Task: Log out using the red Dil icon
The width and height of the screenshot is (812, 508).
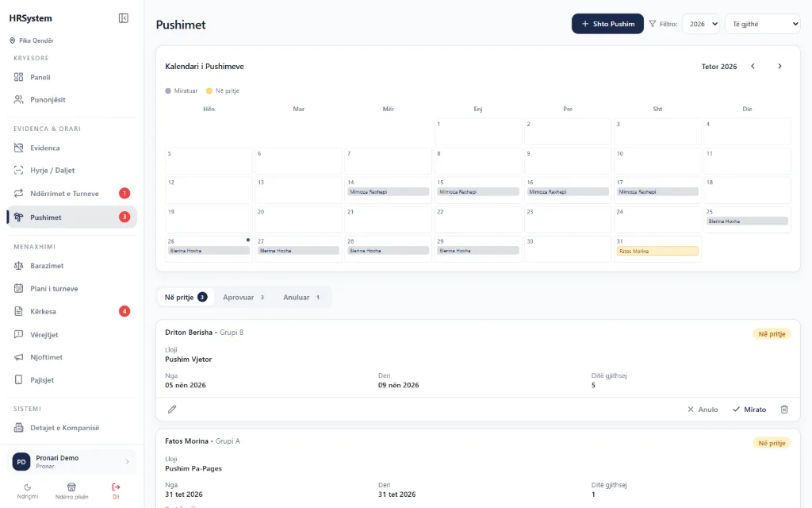Action: pos(116,487)
